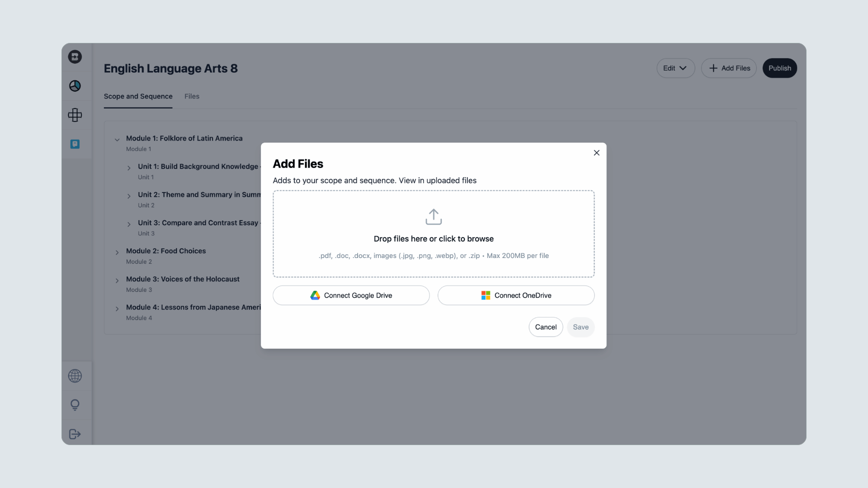The width and height of the screenshot is (868, 488).
Task: Click Connect Google Drive button
Action: click(x=351, y=296)
